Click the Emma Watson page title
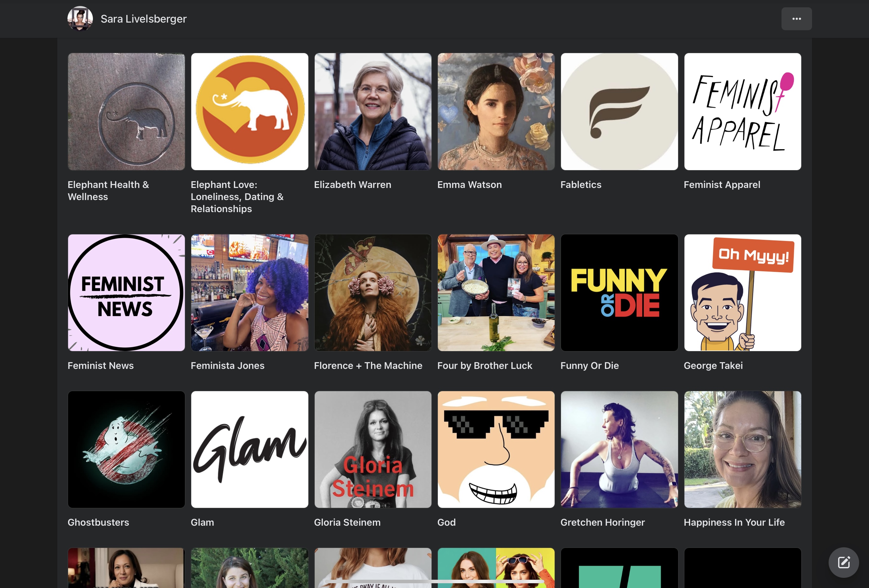The width and height of the screenshot is (869, 588). click(x=469, y=185)
